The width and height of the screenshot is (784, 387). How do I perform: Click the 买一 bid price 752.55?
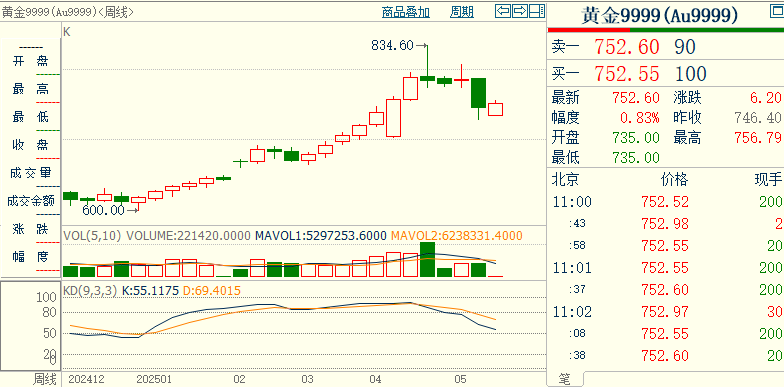click(627, 74)
